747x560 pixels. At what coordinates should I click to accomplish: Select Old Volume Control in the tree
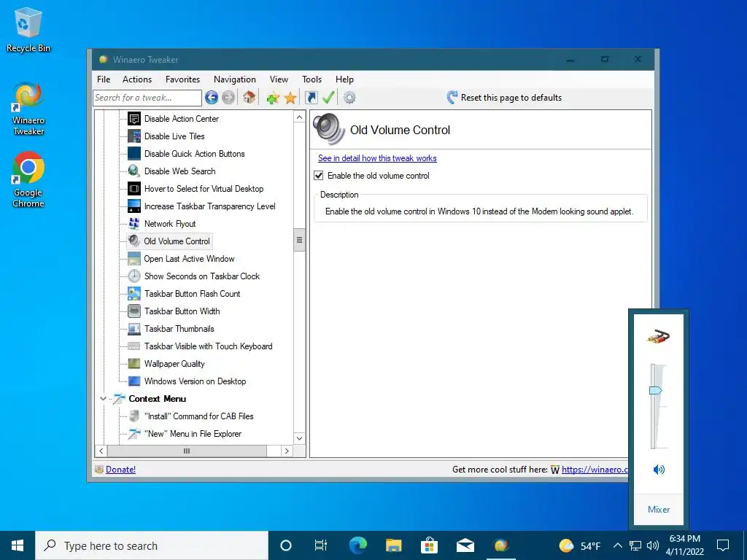click(x=177, y=241)
